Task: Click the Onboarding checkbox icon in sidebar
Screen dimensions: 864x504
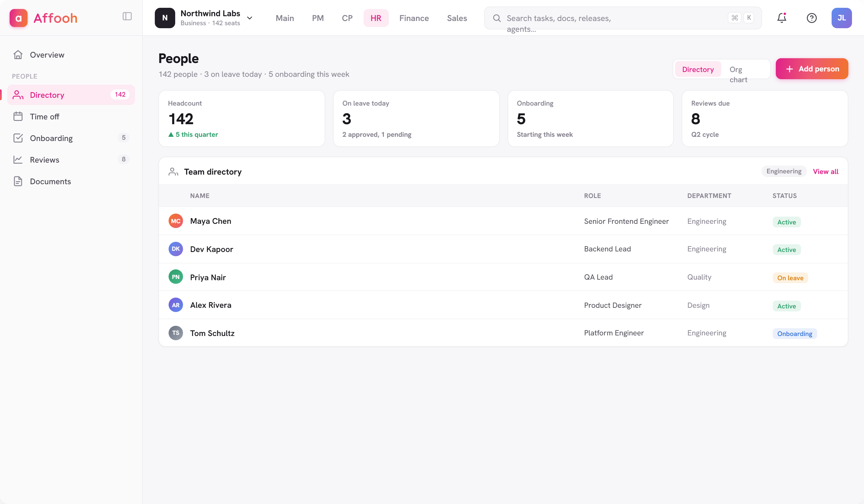Action: tap(18, 138)
